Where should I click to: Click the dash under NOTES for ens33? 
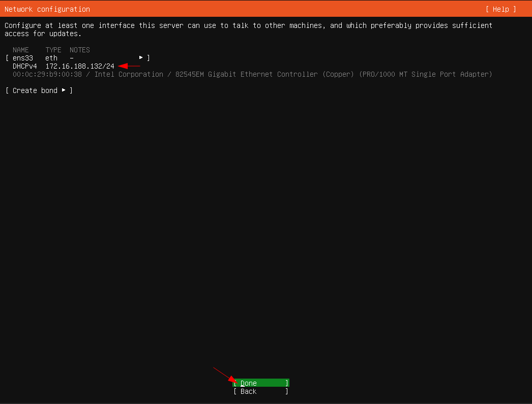[x=72, y=58]
